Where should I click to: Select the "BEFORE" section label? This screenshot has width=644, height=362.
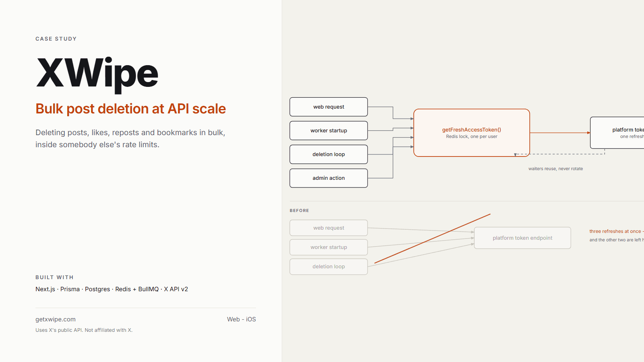299,211
